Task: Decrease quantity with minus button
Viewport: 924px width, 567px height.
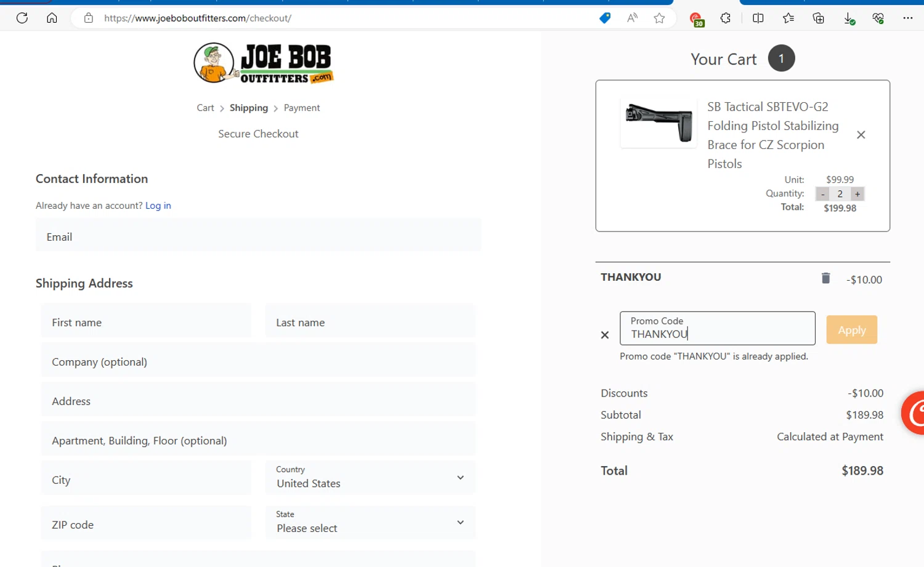Action: [x=822, y=194]
